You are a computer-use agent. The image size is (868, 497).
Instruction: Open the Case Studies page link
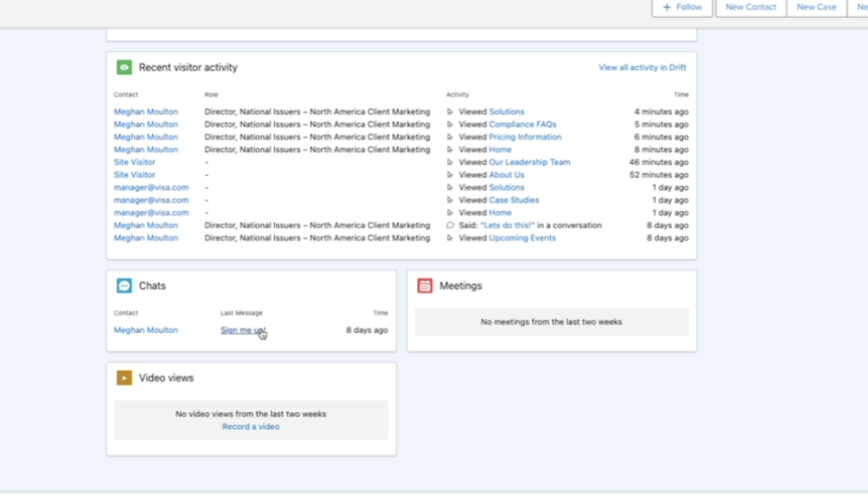point(514,200)
